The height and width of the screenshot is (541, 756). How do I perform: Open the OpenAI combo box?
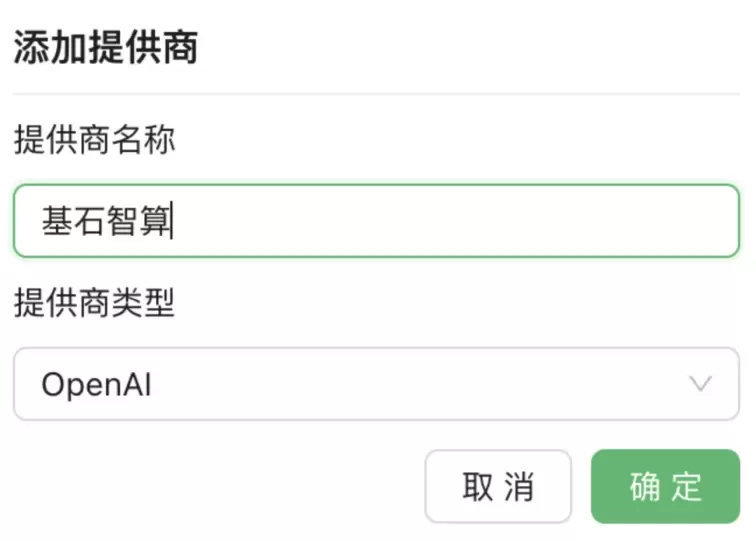(376, 384)
